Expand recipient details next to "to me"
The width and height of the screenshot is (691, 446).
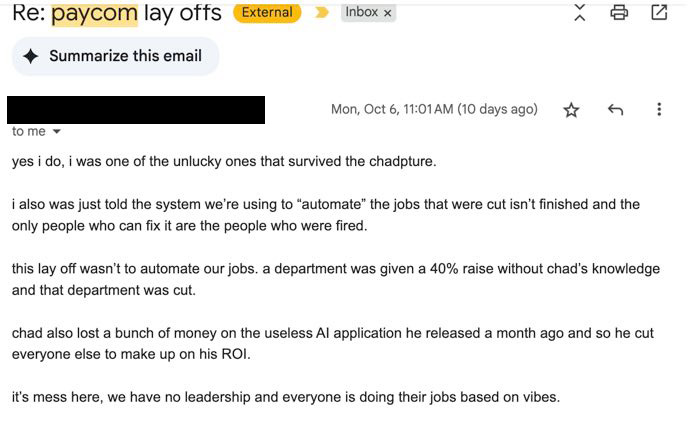tap(56, 132)
